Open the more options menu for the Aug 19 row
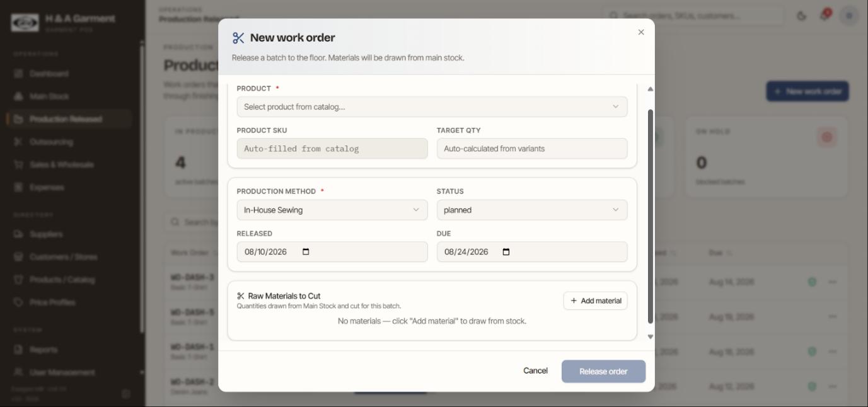The height and width of the screenshot is (407, 868). click(832, 316)
